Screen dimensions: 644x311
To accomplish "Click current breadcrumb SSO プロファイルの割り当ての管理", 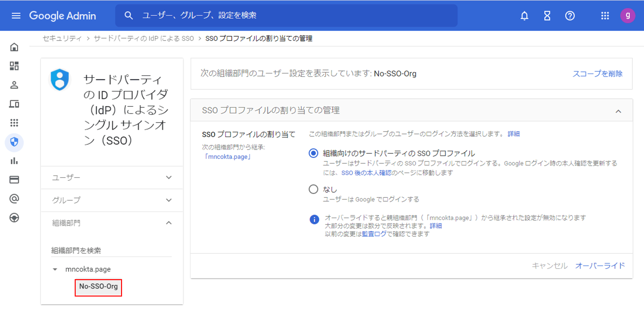I will tap(259, 38).
